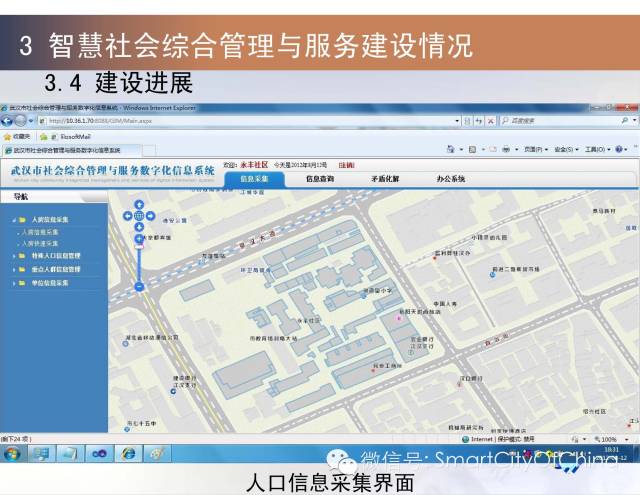
Task: Click the blue Help question mark icon
Action: tap(619, 149)
